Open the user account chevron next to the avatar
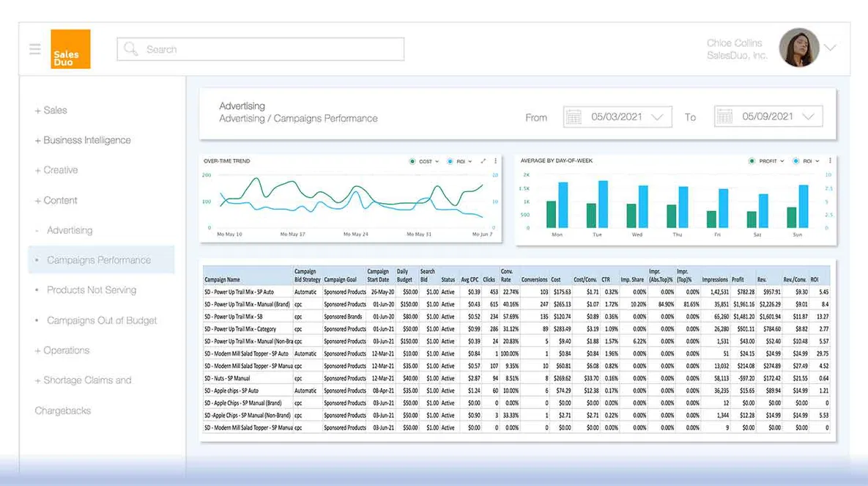The image size is (868, 486). click(829, 48)
